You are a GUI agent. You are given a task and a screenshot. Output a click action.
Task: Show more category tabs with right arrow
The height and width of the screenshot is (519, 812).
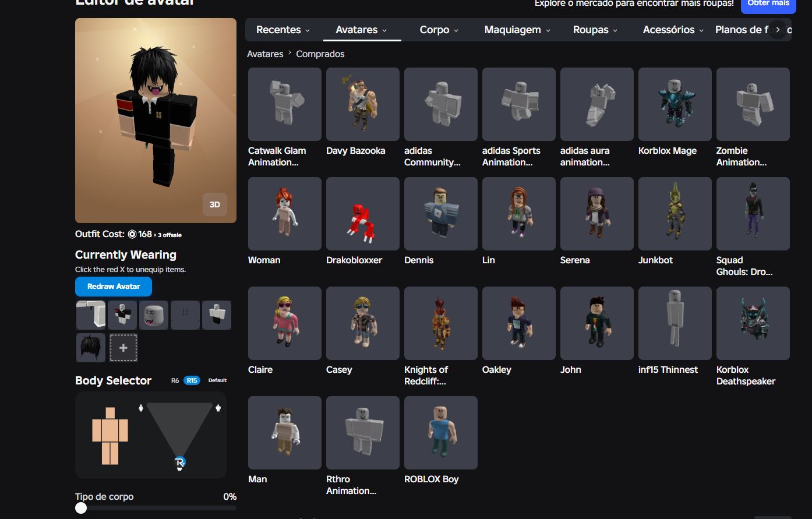click(x=778, y=30)
